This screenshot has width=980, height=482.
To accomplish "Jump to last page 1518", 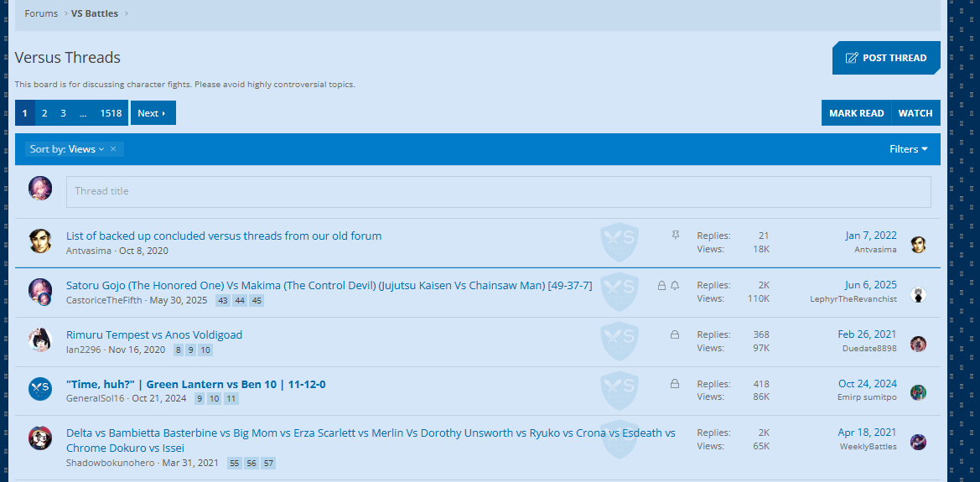I will click(x=111, y=113).
